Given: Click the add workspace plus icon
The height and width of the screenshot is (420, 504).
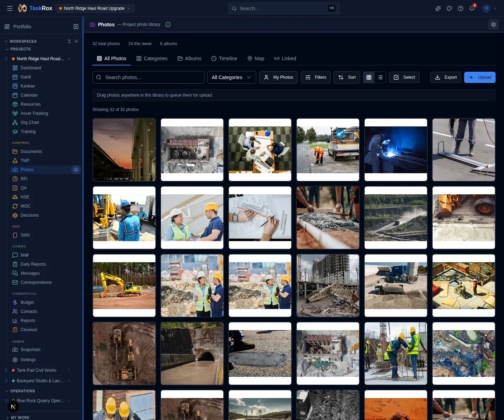Looking at the screenshot, I should point(76,41).
